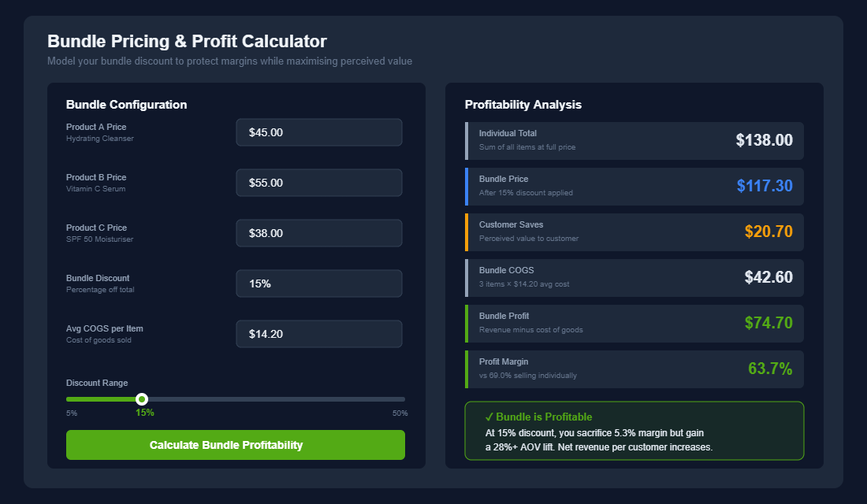Click the Avg COGS per Item field
The image size is (867, 504).
point(318,334)
